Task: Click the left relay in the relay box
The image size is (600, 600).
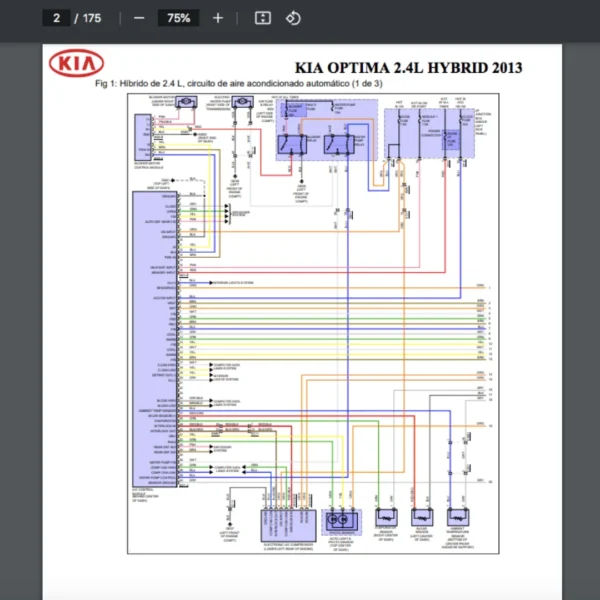Action: tap(298, 142)
